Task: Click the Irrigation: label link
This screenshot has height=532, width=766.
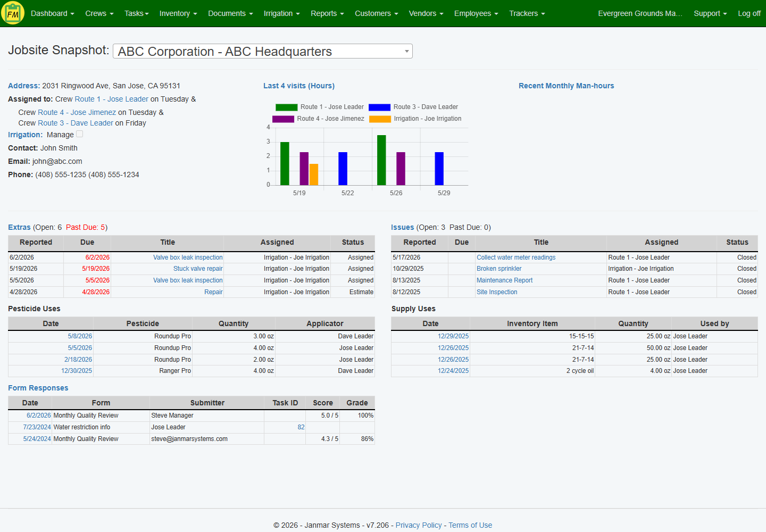Action: click(25, 135)
